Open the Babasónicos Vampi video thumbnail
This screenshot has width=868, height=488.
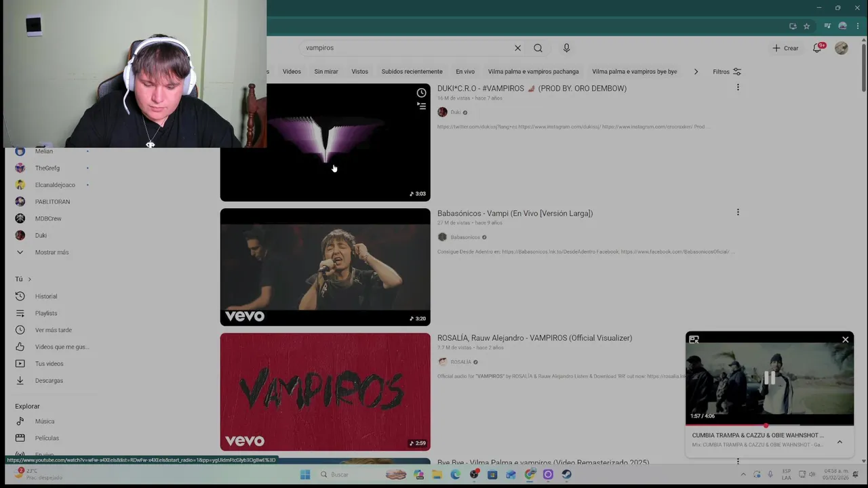(325, 267)
